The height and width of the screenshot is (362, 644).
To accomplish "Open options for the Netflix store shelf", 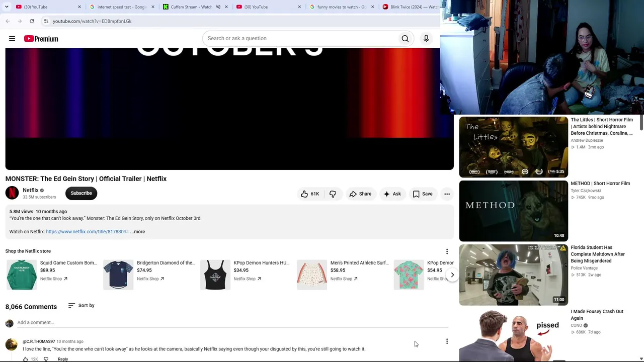I will [x=447, y=251].
